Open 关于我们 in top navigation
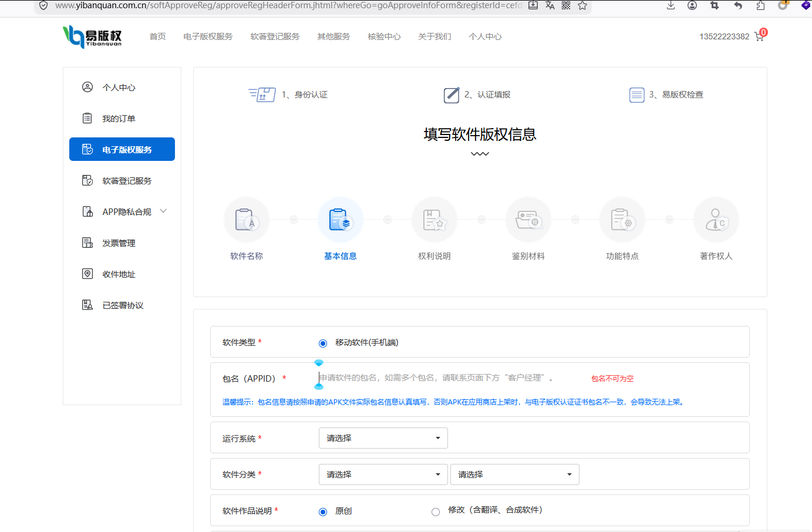This screenshot has height=532, width=812. (434, 36)
